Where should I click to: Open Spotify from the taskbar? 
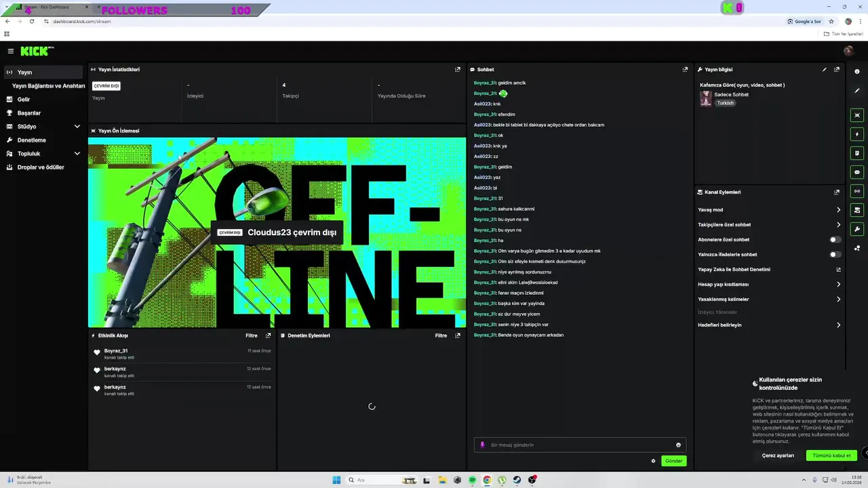click(472, 480)
